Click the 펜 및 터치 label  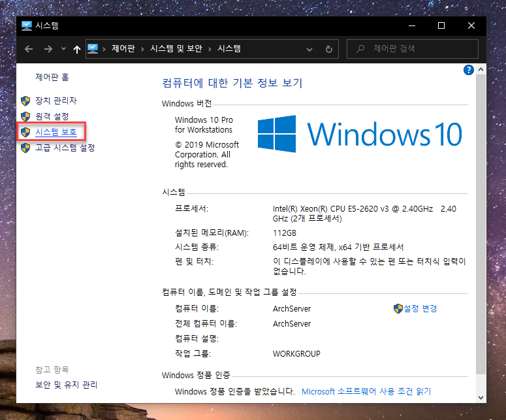pyautogui.click(x=194, y=261)
